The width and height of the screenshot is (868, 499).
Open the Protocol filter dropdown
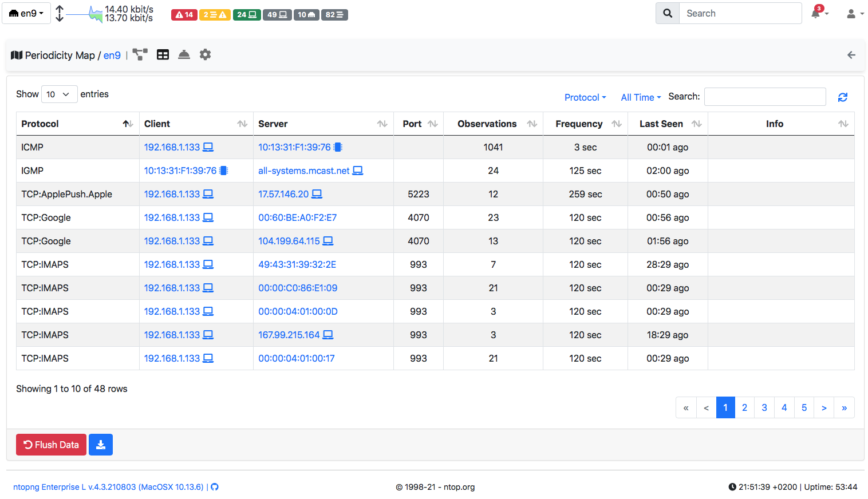click(x=585, y=97)
